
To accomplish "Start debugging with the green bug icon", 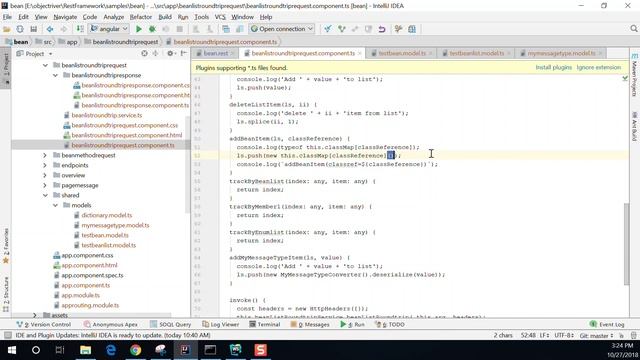I will (x=152, y=29).
